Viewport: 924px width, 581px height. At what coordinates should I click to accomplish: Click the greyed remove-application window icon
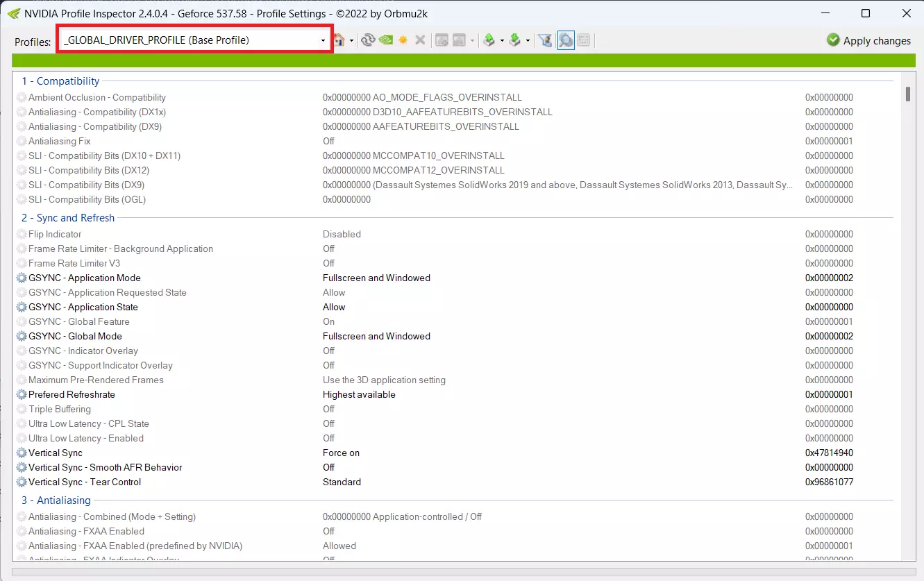(x=459, y=40)
